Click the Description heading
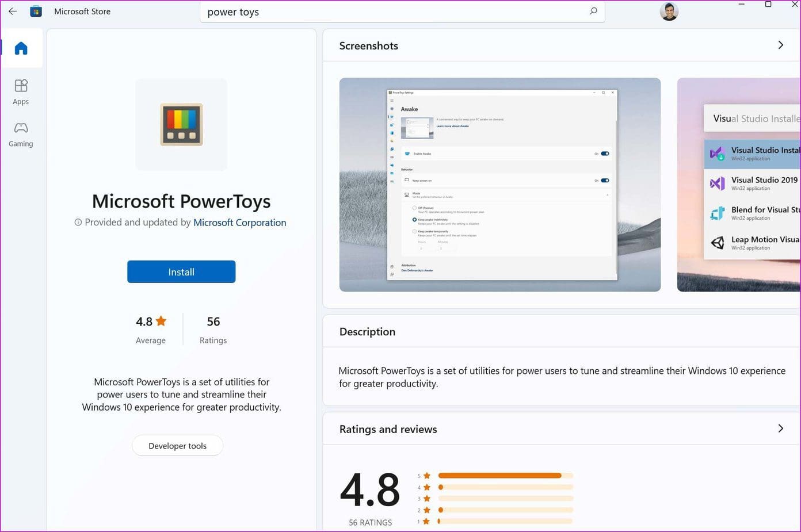The image size is (801, 532). tap(367, 331)
